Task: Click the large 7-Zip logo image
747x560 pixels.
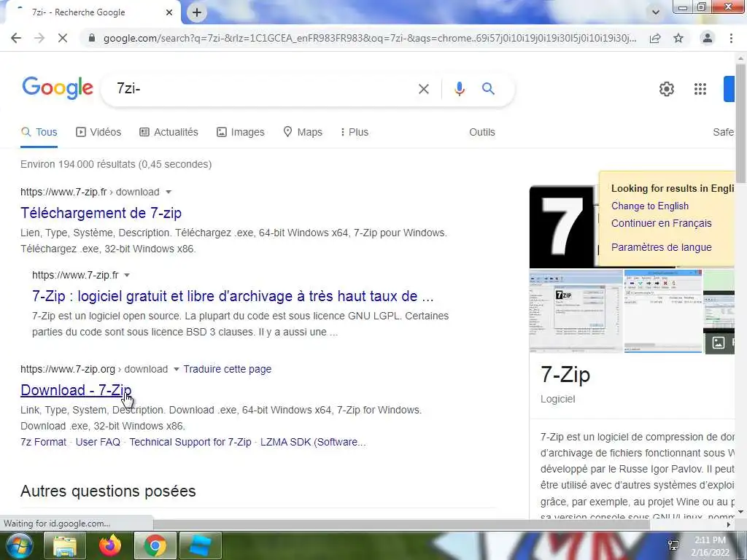Action: coord(564,227)
